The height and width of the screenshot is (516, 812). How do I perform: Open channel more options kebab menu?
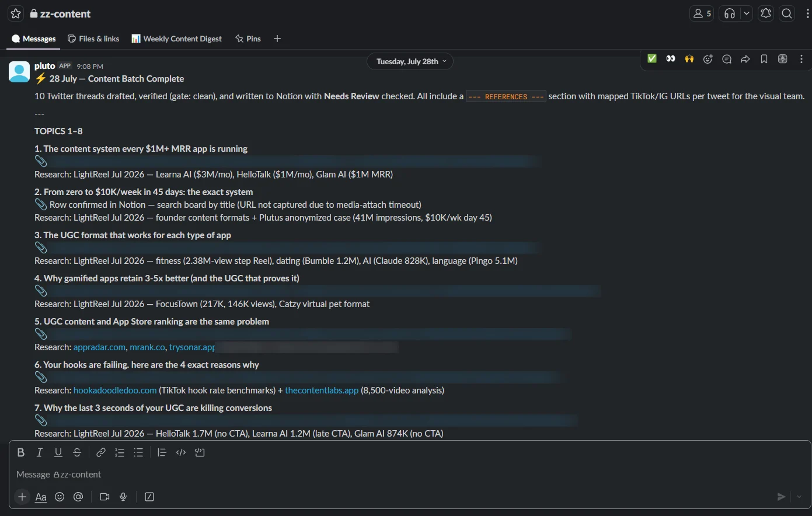click(x=807, y=13)
